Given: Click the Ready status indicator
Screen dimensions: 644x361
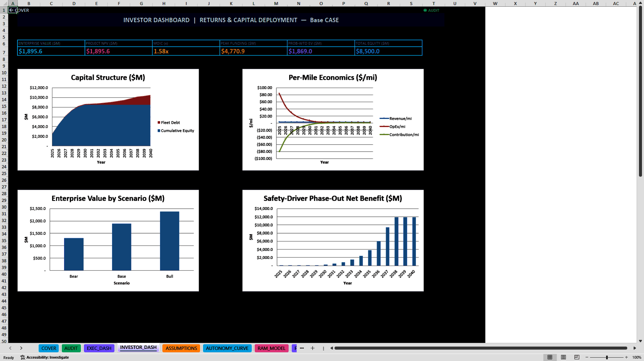Looking at the screenshot, I should [9, 358].
